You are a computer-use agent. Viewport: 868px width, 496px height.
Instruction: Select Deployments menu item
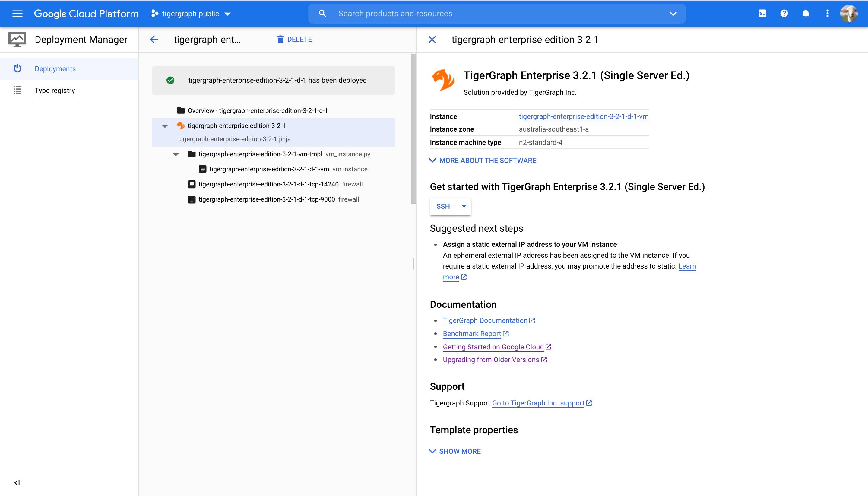55,68
